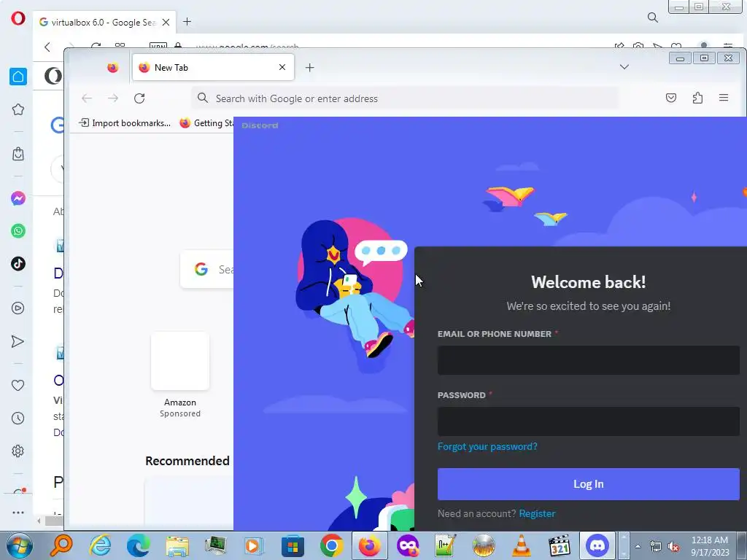Open WhatsApp in Opera sidebar
The width and height of the screenshot is (747, 560).
(18, 231)
